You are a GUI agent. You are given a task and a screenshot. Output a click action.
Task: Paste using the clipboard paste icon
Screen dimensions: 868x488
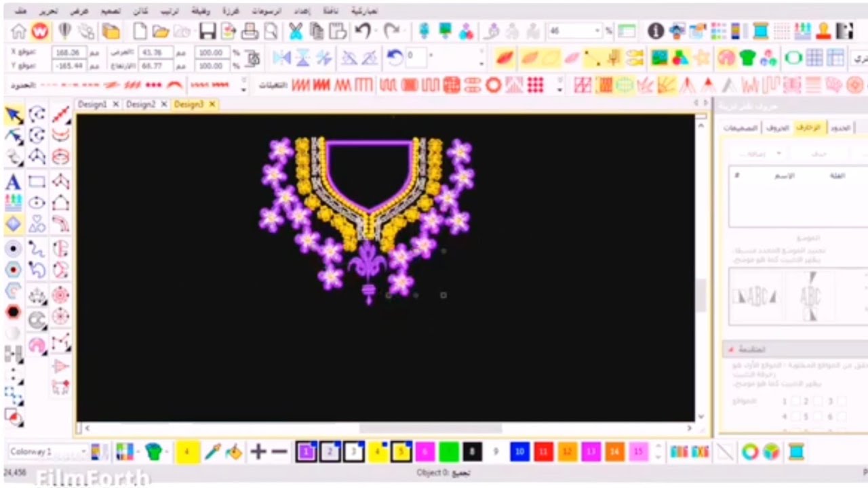(x=338, y=31)
